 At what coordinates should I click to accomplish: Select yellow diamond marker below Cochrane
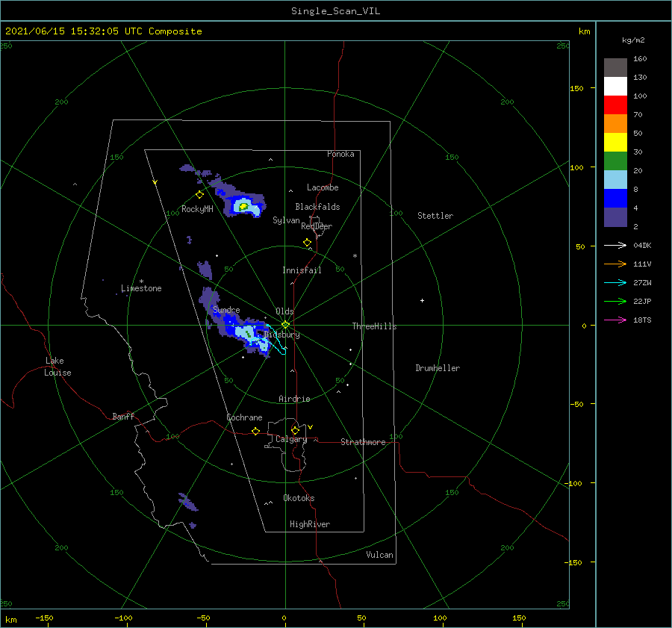pyautogui.click(x=255, y=431)
